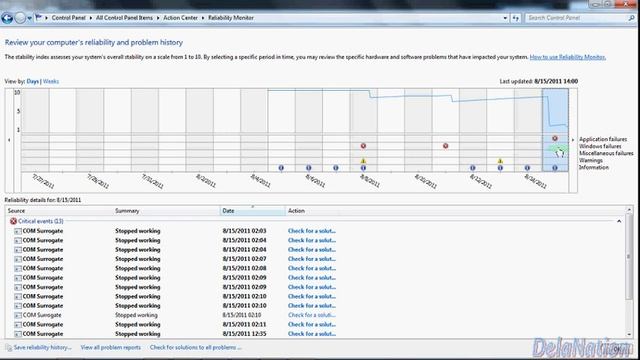Select the information icon on 8/12
The height and width of the screenshot is (360, 640).
coord(473,168)
